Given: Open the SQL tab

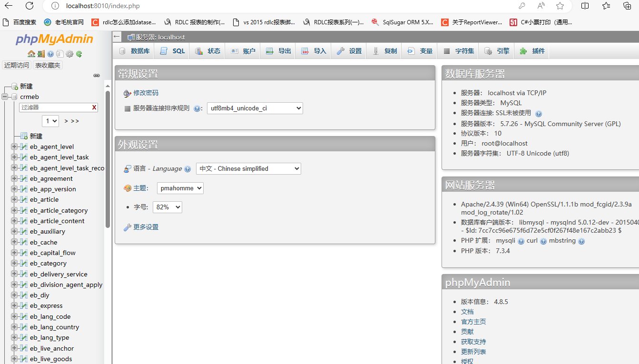Looking at the screenshot, I should coord(172,51).
